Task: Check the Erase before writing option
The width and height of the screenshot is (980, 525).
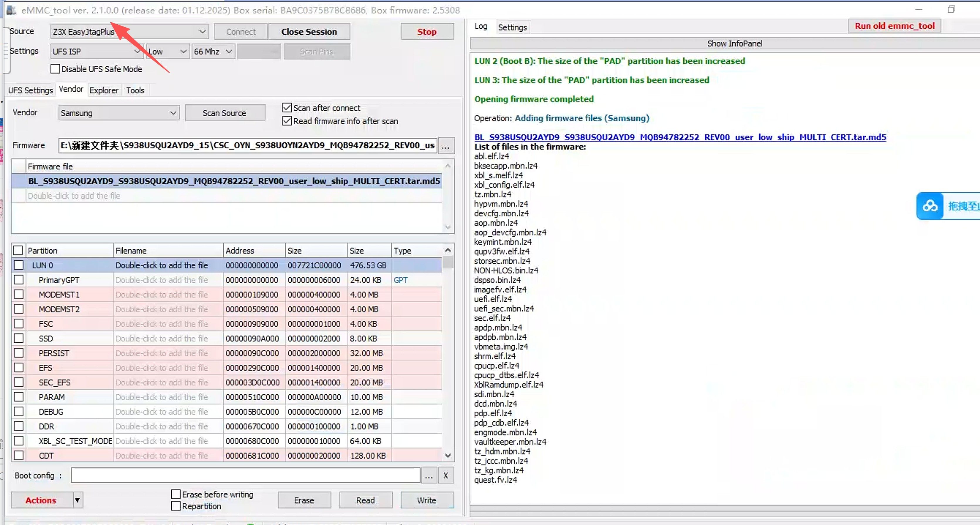Action: point(176,494)
